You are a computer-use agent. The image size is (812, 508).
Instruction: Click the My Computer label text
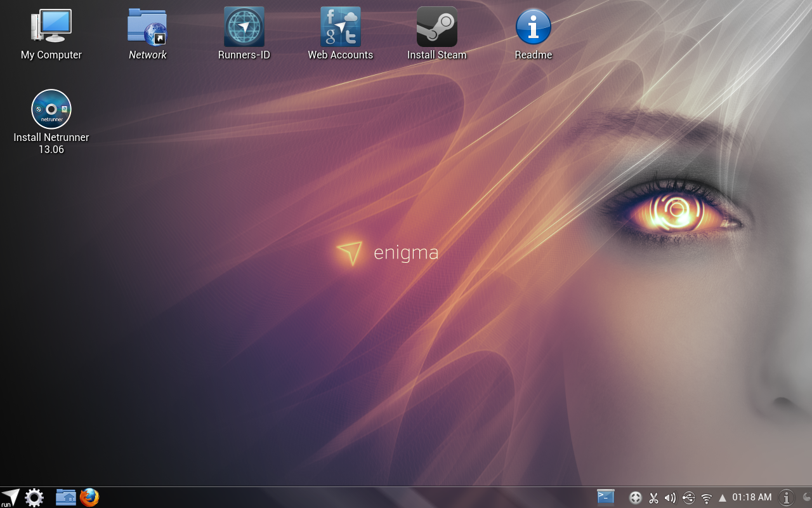pos(51,55)
